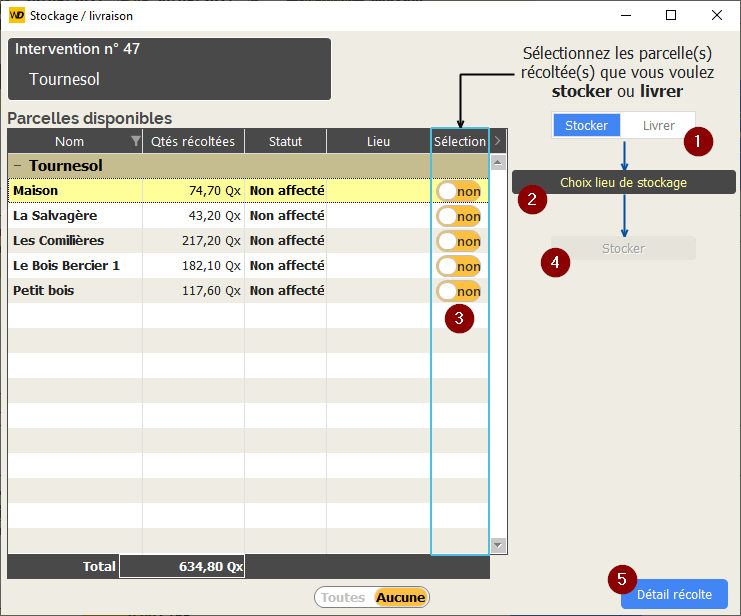Click the Statut column header
Image resolution: width=741 pixels, height=616 pixels.
point(285,141)
